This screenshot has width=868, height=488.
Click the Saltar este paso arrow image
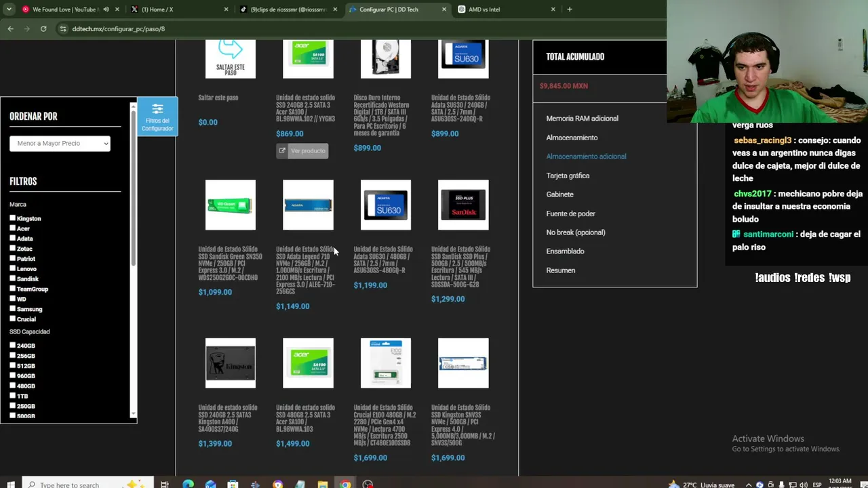231,59
